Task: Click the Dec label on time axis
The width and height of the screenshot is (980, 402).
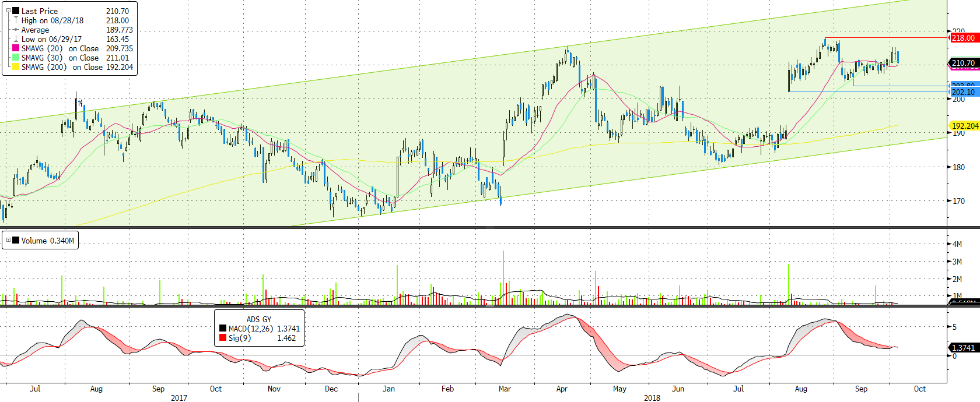Action: point(331,389)
